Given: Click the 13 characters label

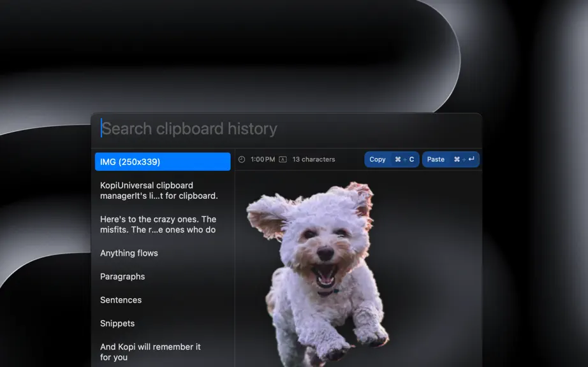Looking at the screenshot, I should tap(314, 159).
